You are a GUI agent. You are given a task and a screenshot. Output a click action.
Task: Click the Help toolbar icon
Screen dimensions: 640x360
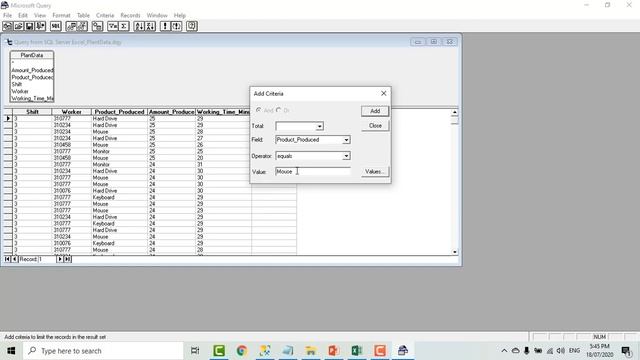192,26
